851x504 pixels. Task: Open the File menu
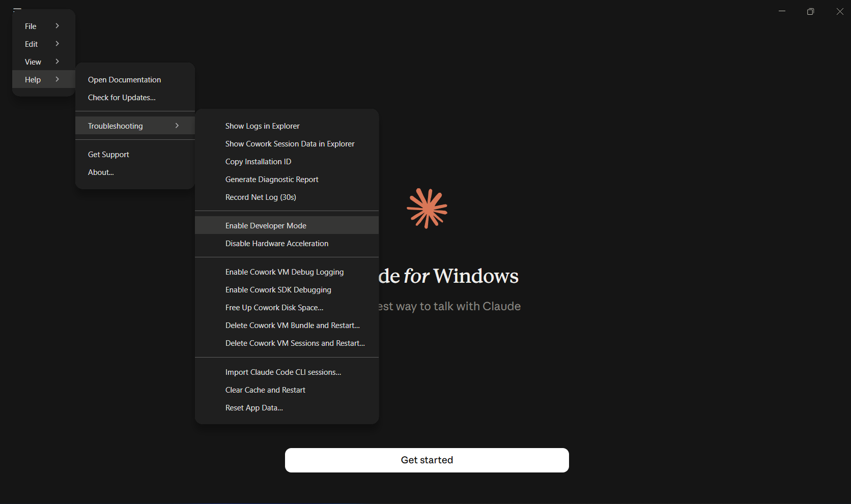(x=44, y=26)
